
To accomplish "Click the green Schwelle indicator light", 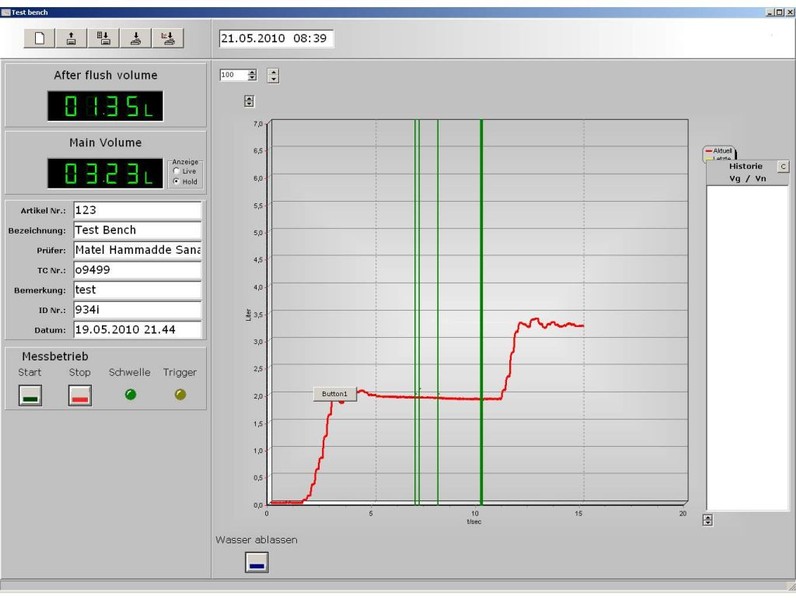I will point(129,394).
